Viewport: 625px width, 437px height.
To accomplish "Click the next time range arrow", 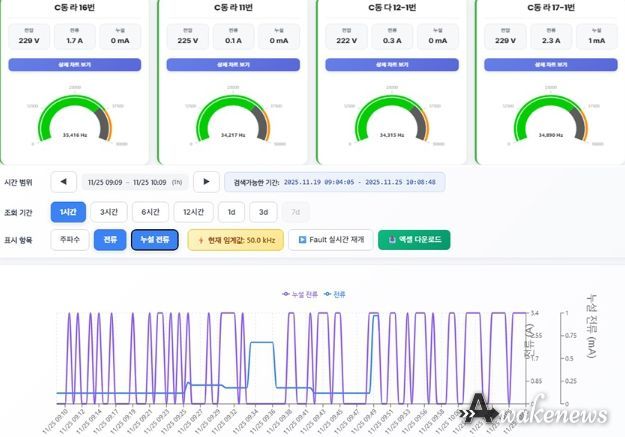I will pos(205,182).
